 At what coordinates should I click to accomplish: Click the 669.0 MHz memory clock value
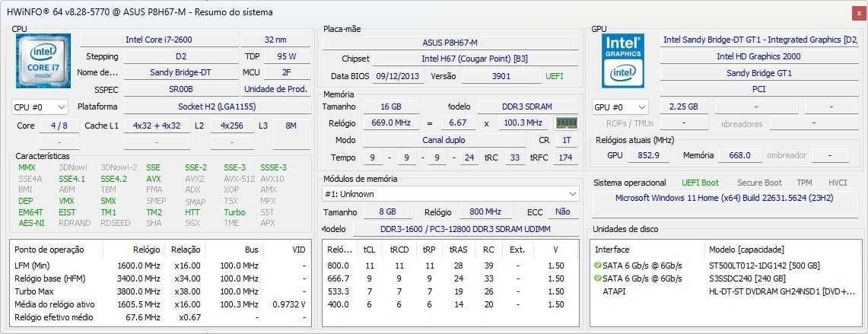[x=391, y=123]
